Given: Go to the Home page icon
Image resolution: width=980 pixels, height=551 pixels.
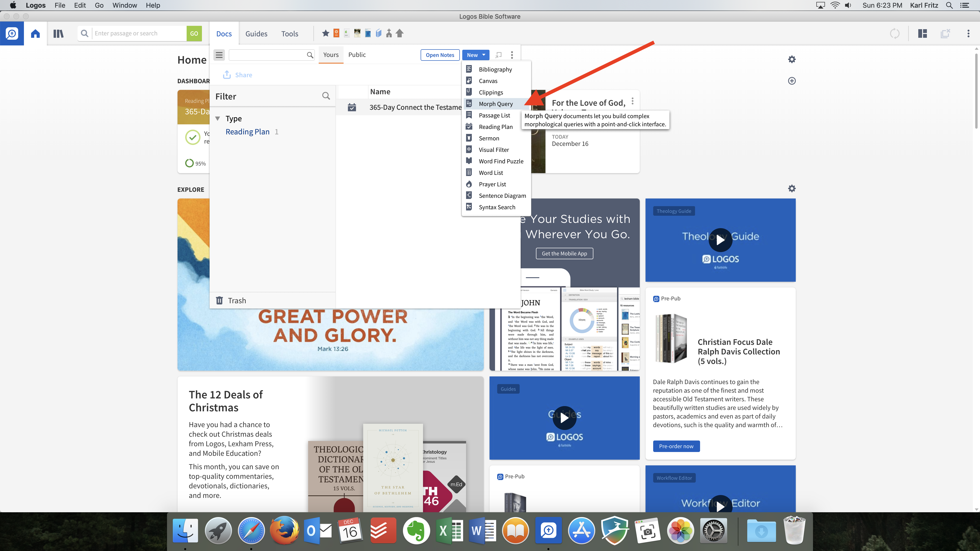Looking at the screenshot, I should pyautogui.click(x=35, y=33).
